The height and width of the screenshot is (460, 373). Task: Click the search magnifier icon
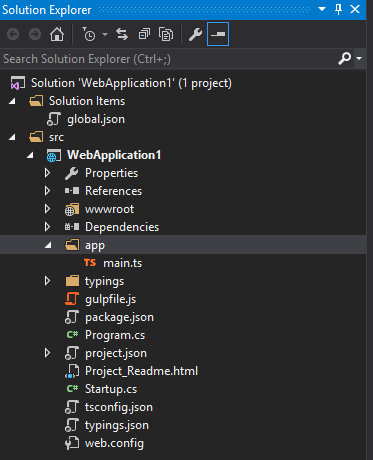coord(345,59)
